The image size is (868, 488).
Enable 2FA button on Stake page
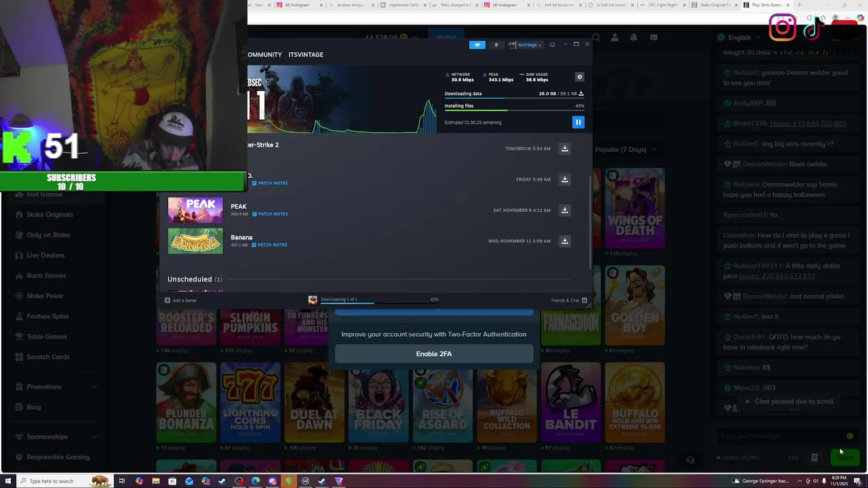coord(434,354)
